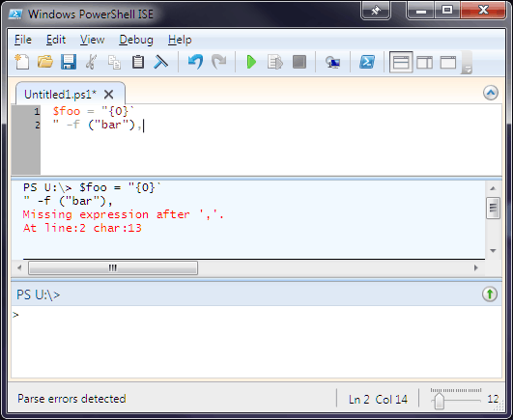Image resolution: width=513 pixels, height=420 pixels.
Task: Undo the last edit
Action: [196, 62]
